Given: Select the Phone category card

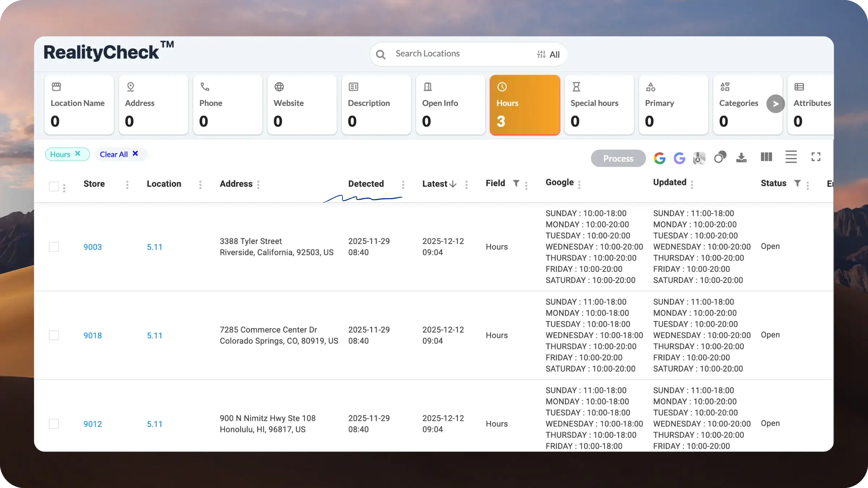Looking at the screenshot, I should pos(227,105).
